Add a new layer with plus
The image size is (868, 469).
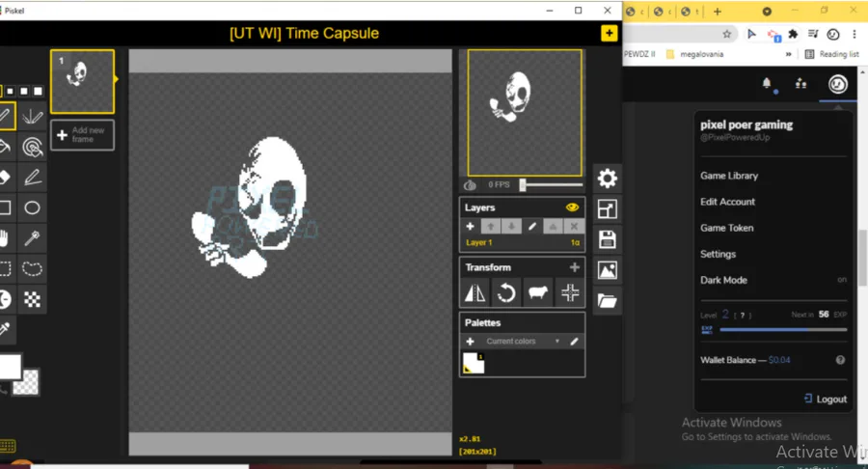tap(470, 226)
